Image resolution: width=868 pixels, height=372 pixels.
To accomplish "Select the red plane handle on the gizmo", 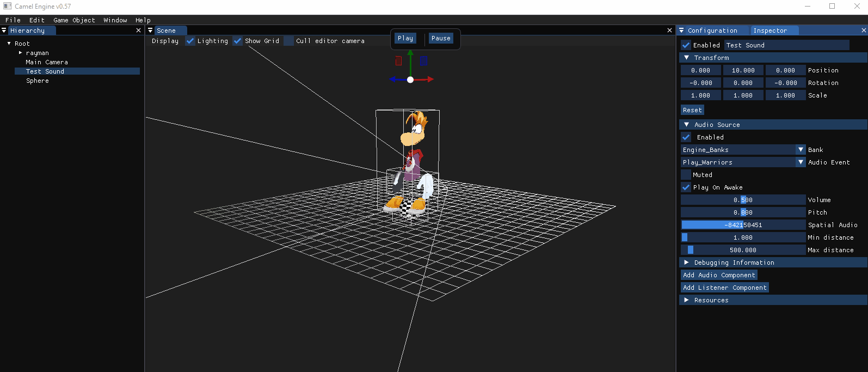I will [x=398, y=60].
